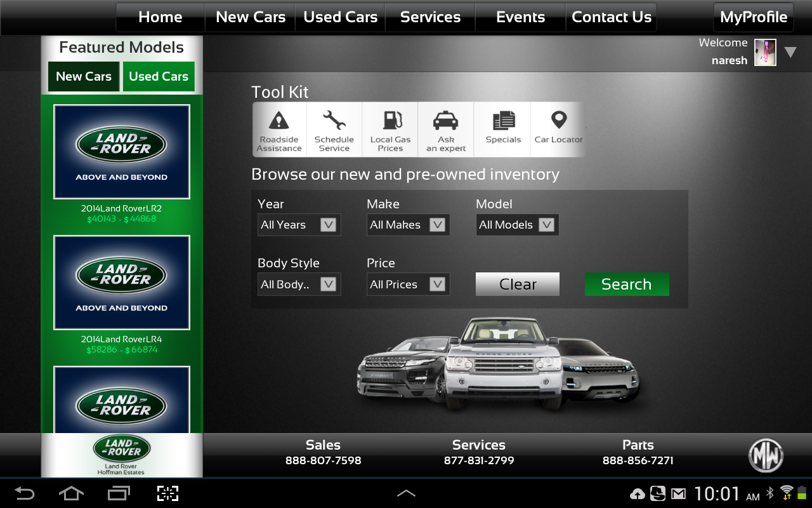Tap the Android home button
Image resolution: width=812 pixels, height=508 pixels.
(x=71, y=493)
